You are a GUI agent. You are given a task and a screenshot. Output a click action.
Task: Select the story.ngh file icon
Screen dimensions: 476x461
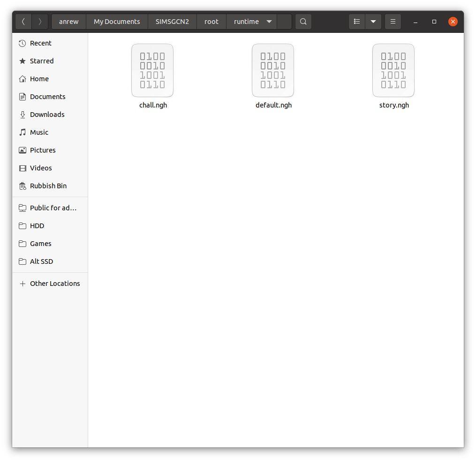click(393, 71)
